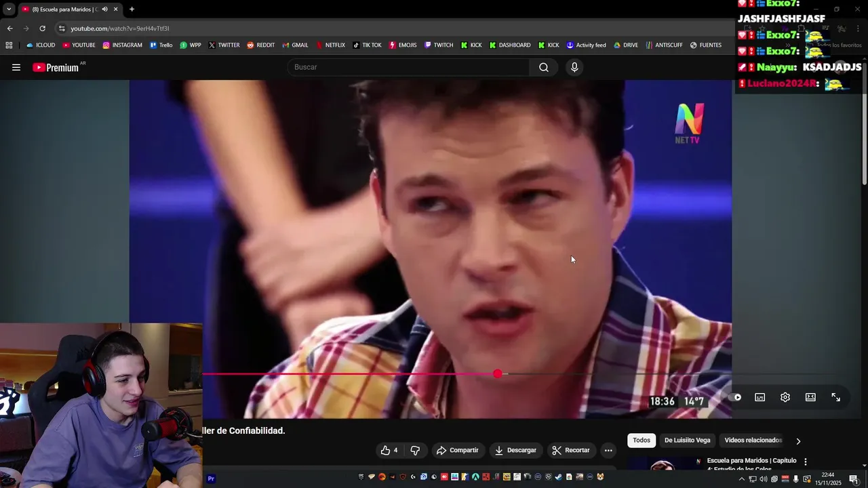Dislike the video with thumbs down

415,450
